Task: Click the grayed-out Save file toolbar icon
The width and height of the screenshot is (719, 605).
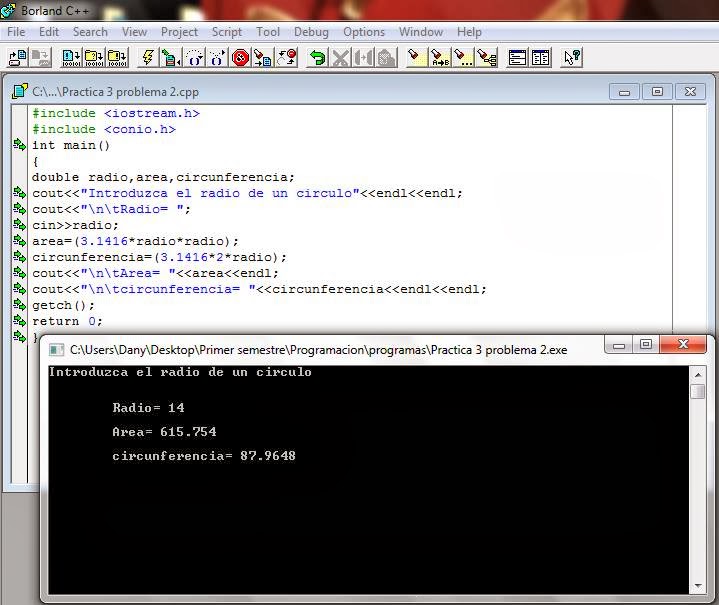Action: [x=40, y=58]
